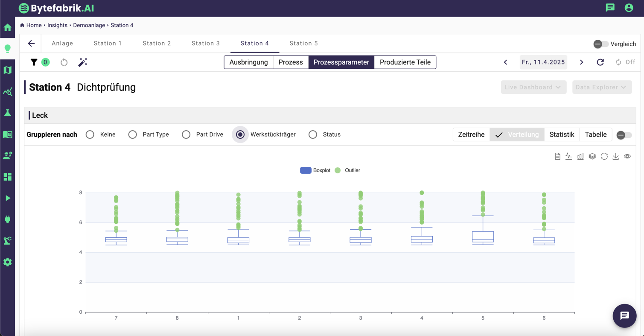This screenshot has width=644, height=336.
Task: Select Status grouping radio button
Action: click(313, 134)
